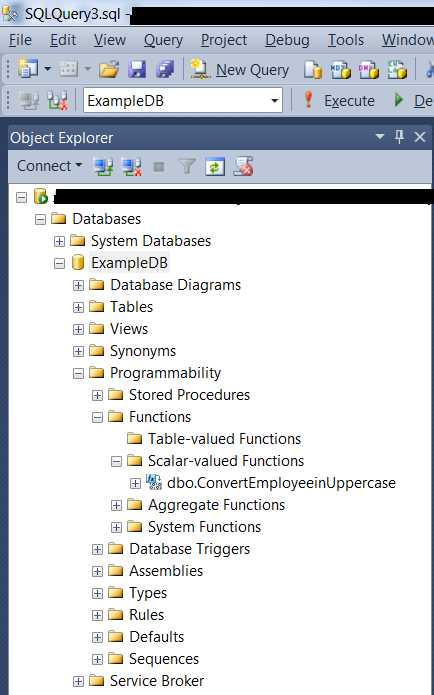
Task: Expand the Stored Procedures node
Action: (x=98, y=395)
